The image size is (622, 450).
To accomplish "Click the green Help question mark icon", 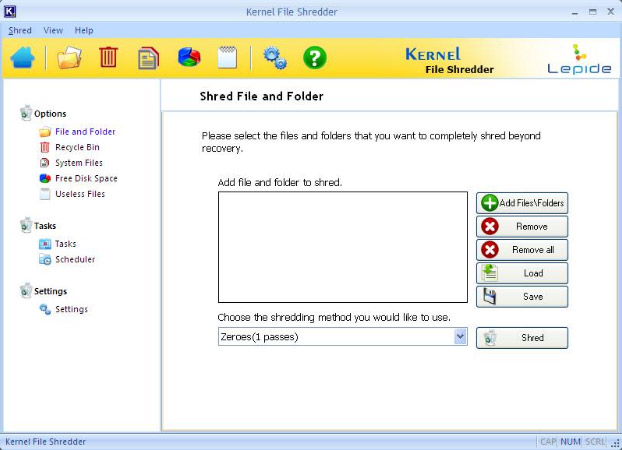I will pyautogui.click(x=315, y=58).
